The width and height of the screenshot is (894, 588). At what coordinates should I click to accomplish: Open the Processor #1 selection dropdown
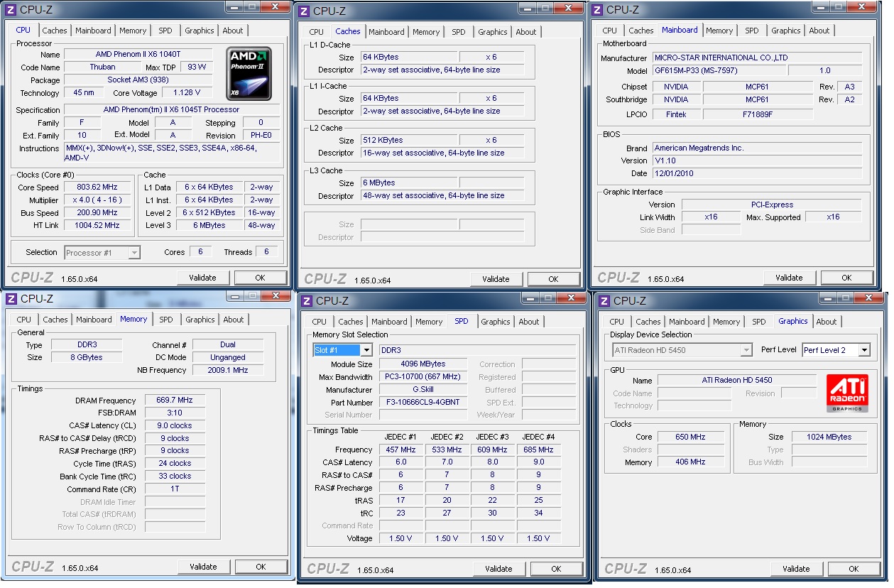coord(134,252)
